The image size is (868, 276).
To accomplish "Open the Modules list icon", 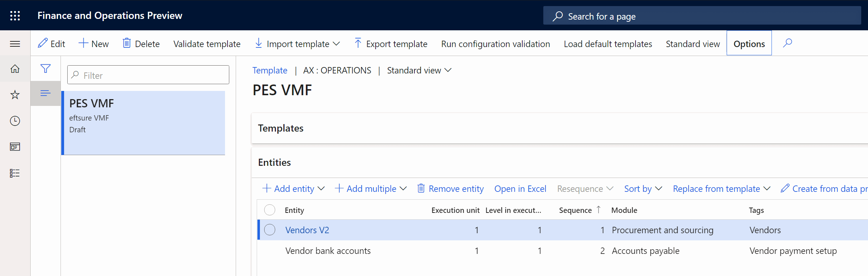I will coord(15,173).
